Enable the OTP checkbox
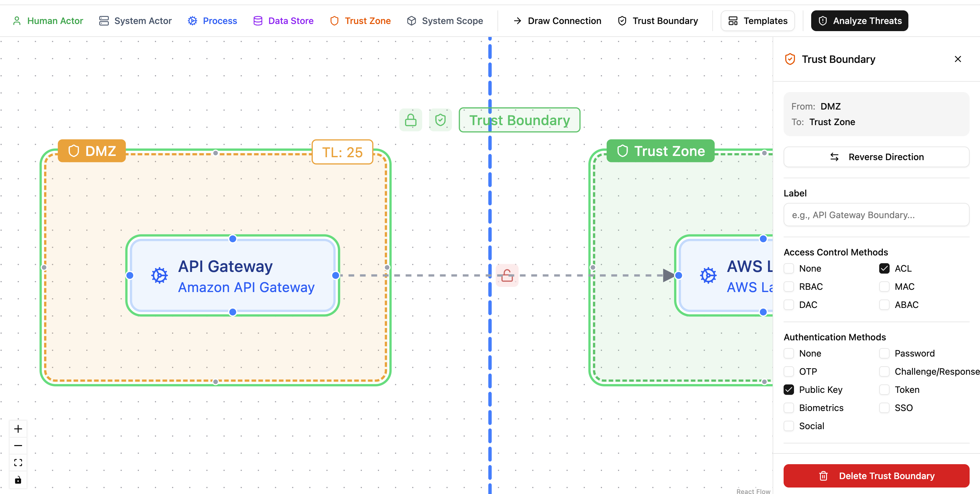 (x=789, y=371)
